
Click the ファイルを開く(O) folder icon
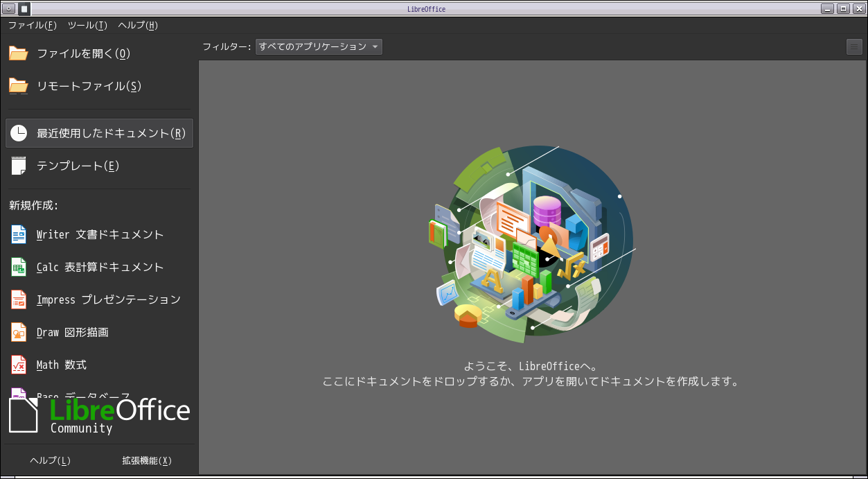(19, 53)
